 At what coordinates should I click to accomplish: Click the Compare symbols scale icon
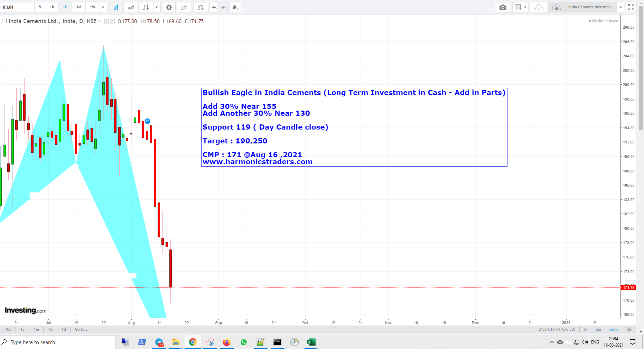click(x=200, y=7)
